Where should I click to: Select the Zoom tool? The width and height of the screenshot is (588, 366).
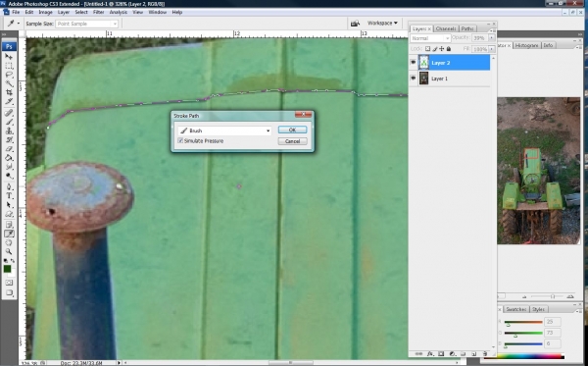tap(9, 251)
